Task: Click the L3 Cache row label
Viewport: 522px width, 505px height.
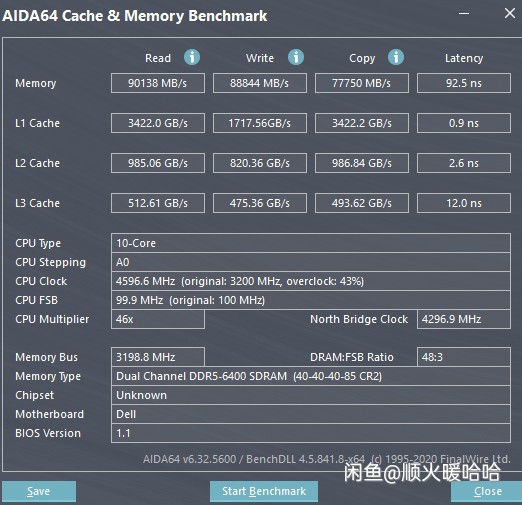Action: 37,203
